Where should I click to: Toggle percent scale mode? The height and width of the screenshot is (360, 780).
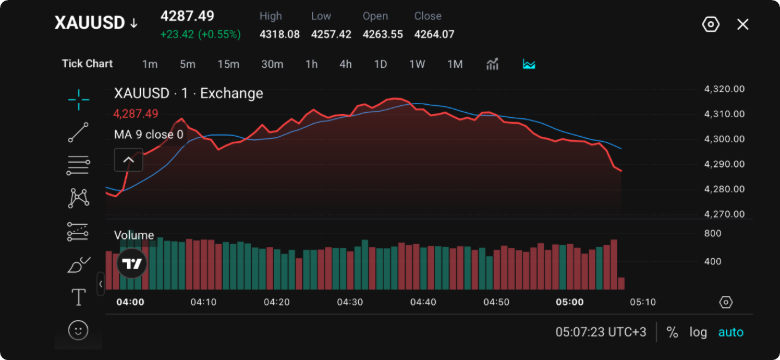pyautogui.click(x=672, y=332)
